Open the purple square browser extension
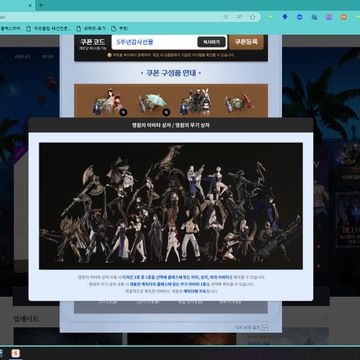Viewport: 360px width, 360px height. click(329, 17)
